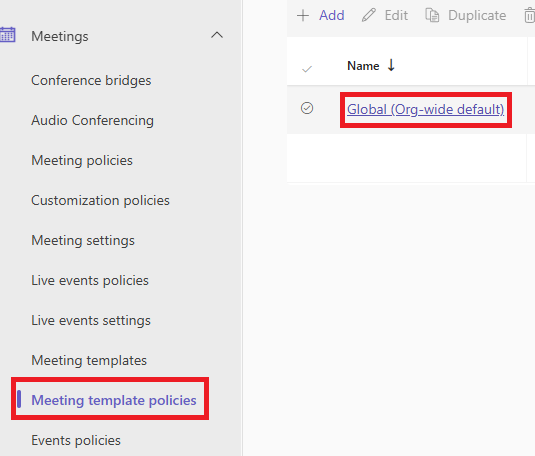Collapse the Meetings section chevron
The image size is (535, 456).
tap(217, 35)
